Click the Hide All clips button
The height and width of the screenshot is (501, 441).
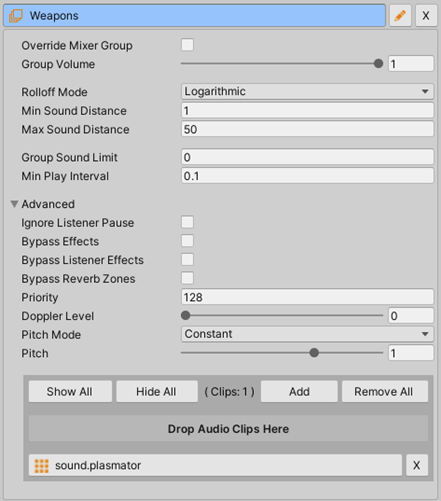pos(157,391)
